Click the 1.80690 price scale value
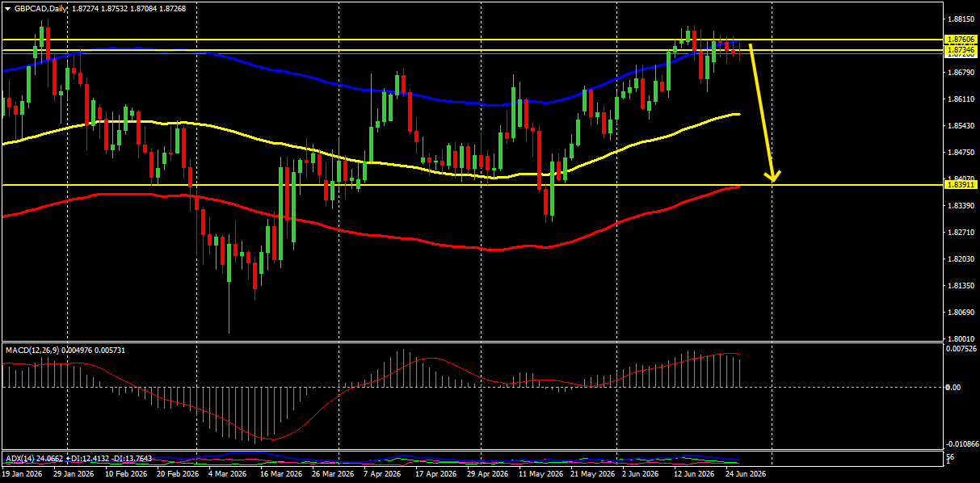The width and height of the screenshot is (980, 483). 961,313
